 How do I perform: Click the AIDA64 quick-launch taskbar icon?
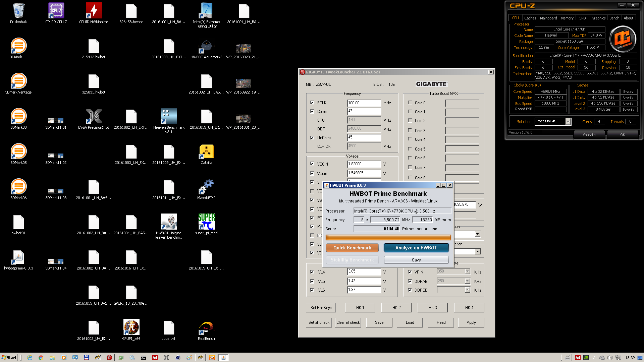click(155, 358)
